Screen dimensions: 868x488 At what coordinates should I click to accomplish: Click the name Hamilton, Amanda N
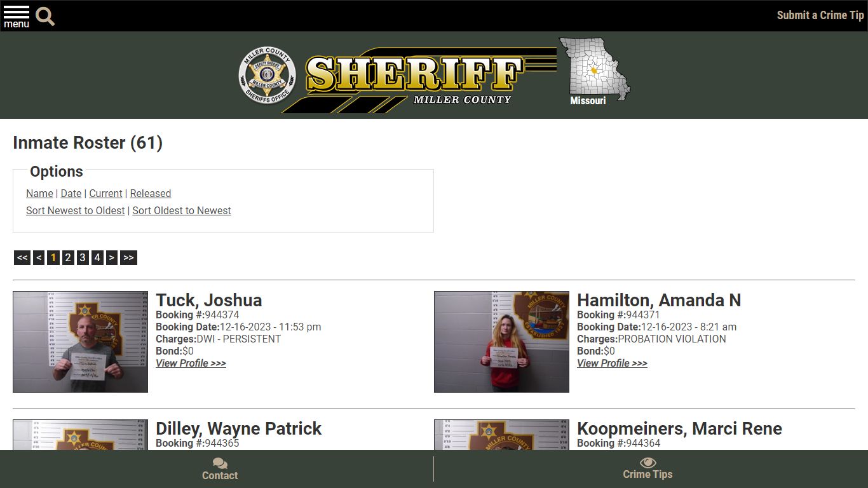659,300
